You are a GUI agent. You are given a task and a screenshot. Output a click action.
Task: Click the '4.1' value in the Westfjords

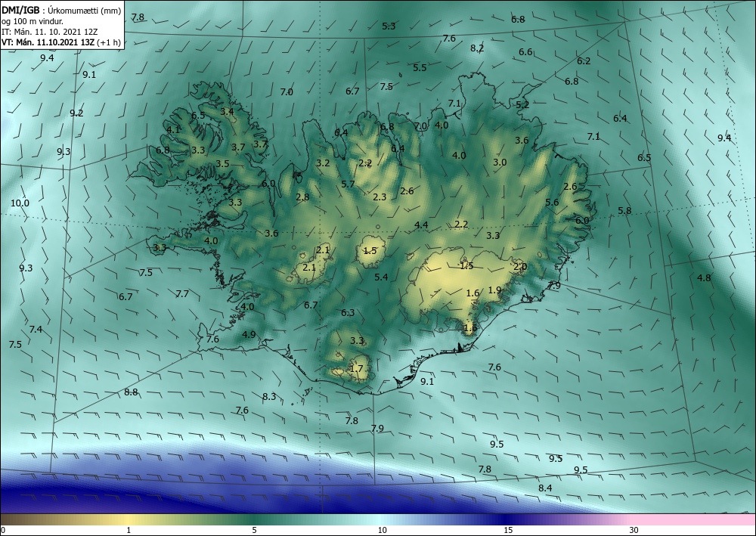pos(173,130)
